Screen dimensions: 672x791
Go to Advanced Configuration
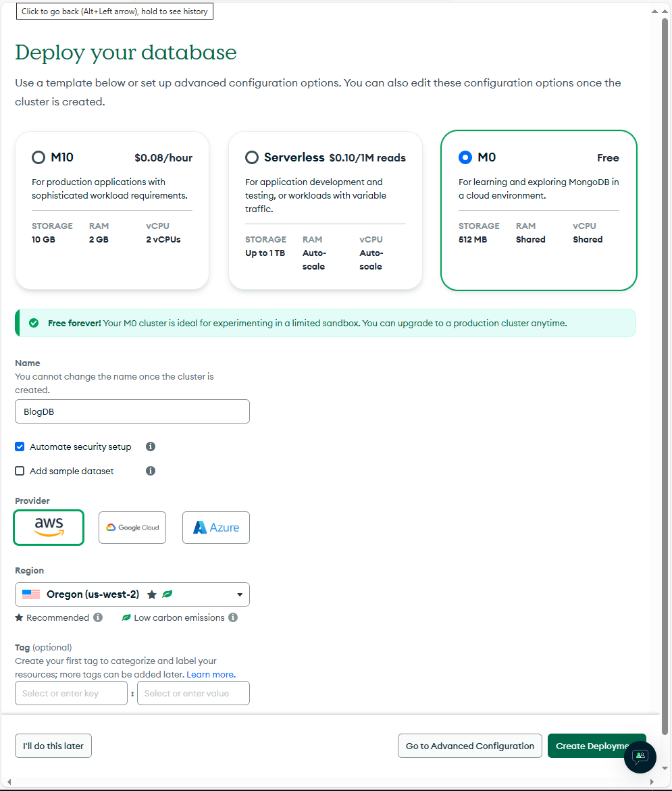point(469,746)
